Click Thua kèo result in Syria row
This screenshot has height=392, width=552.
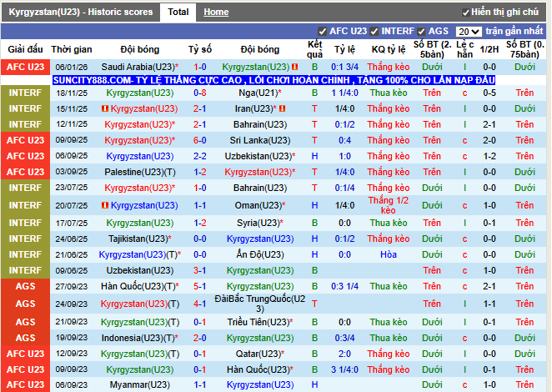pyautogui.click(x=389, y=223)
